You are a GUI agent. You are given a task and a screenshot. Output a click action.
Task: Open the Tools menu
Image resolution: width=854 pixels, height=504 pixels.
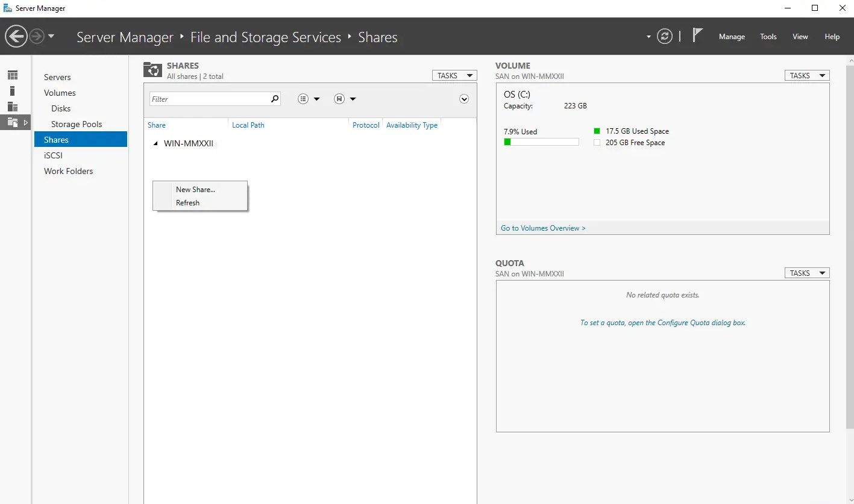[768, 37]
